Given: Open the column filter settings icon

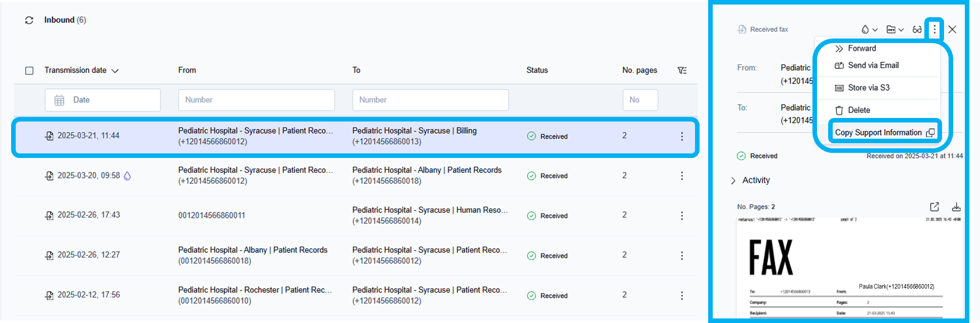Looking at the screenshot, I should coord(682,70).
